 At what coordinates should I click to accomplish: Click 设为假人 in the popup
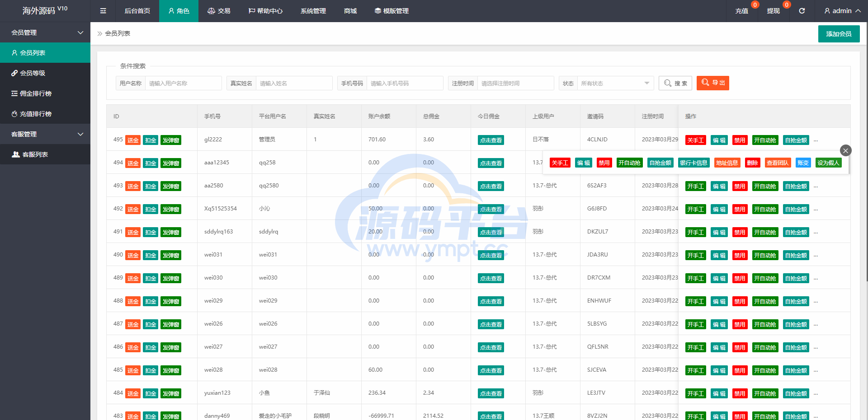tap(828, 163)
